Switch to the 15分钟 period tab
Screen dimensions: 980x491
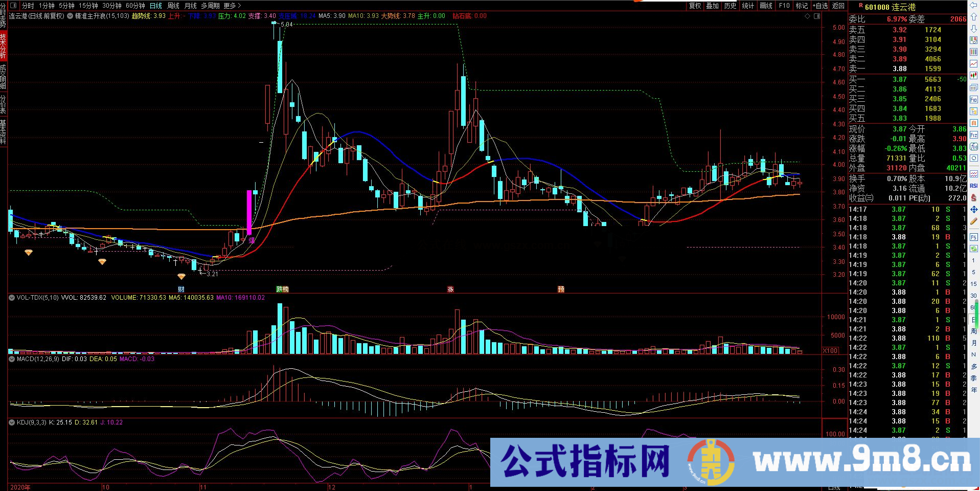(88, 6)
